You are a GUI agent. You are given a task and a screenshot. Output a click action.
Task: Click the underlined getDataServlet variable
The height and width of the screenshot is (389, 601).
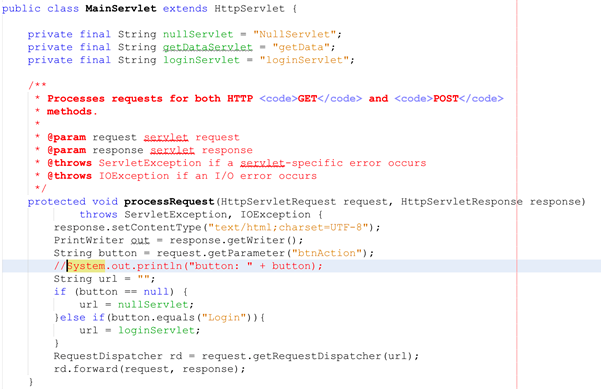click(x=207, y=47)
